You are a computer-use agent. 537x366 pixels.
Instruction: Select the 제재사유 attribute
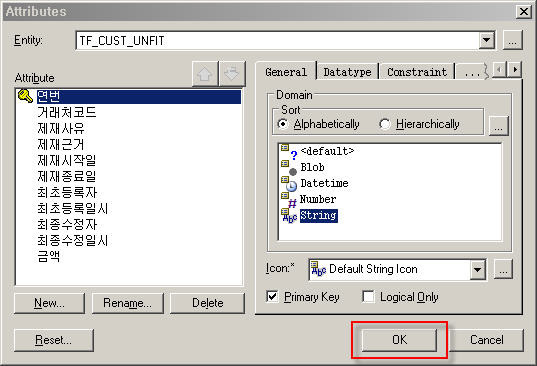pyautogui.click(x=61, y=128)
